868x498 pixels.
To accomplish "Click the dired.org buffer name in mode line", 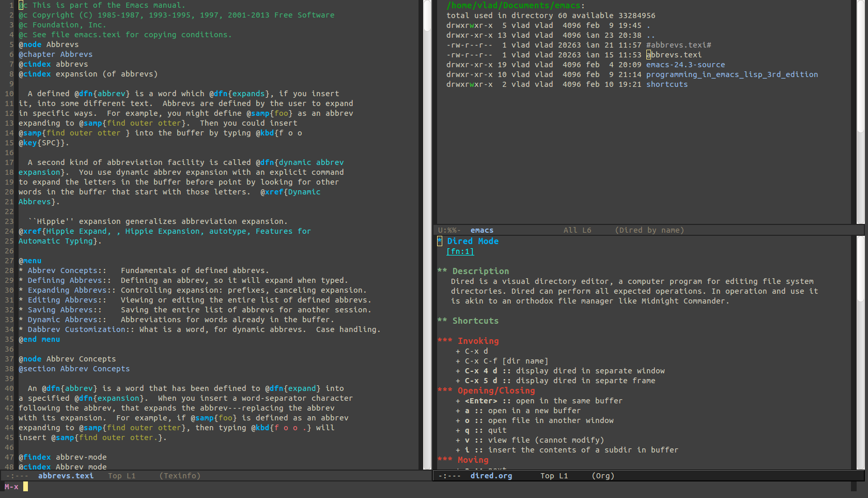I will 491,476.
